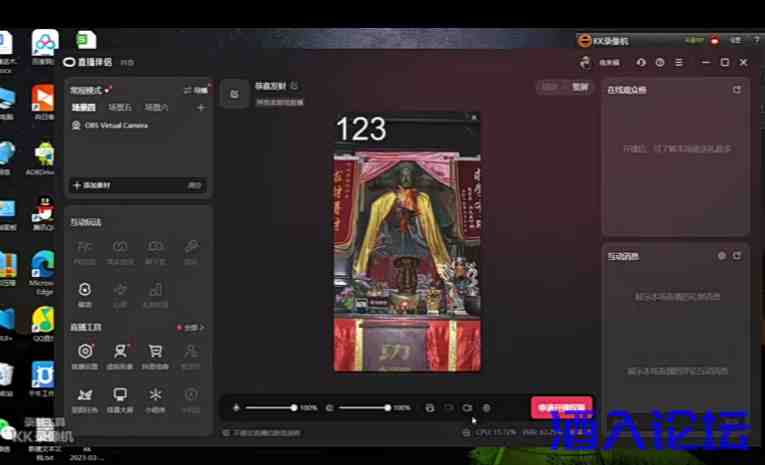Select the third scene tab
Viewport: 765px width, 465px height.
tap(156, 107)
